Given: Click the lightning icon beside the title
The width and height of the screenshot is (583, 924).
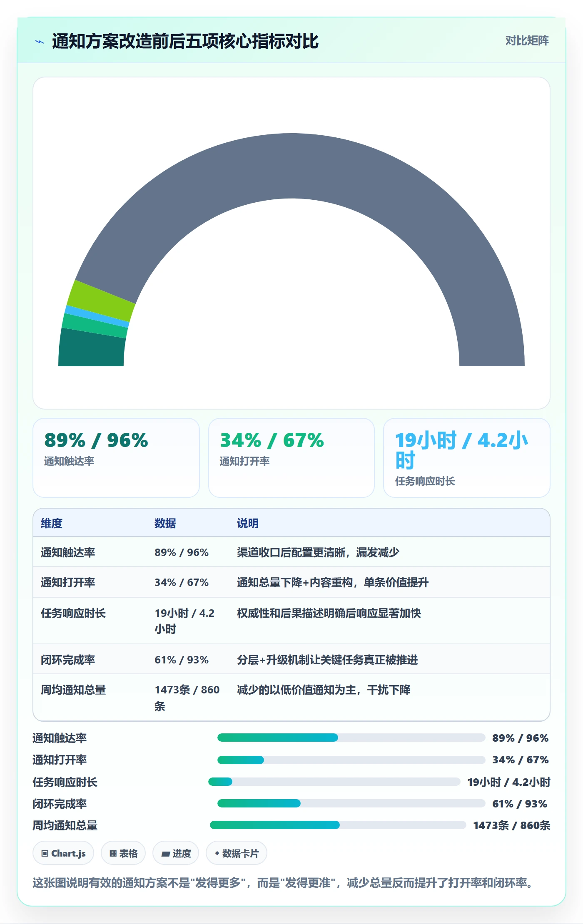Looking at the screenshot, I should coord(40,42).
